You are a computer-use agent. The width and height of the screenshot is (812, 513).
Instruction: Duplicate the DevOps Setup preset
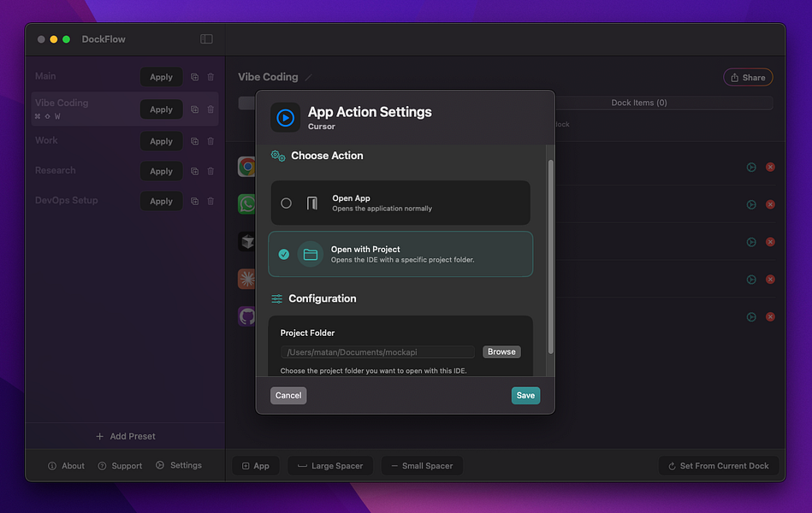195,201
